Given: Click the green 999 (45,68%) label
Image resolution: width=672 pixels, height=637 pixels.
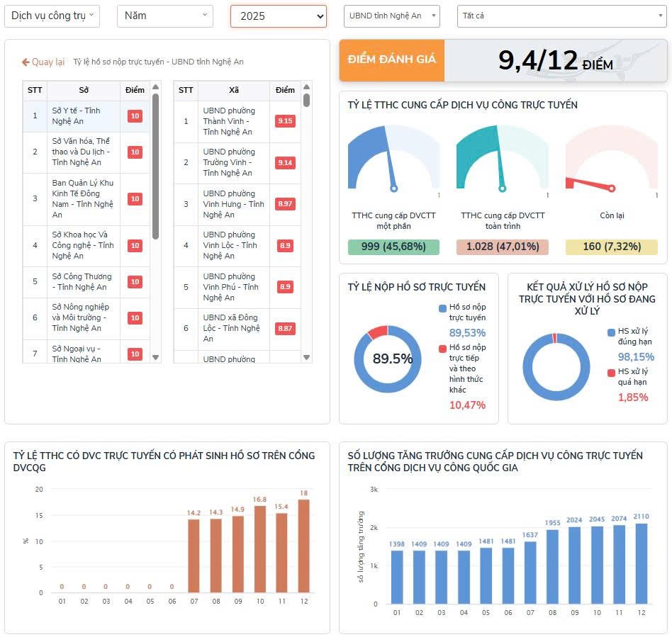Looking at the screenshot, I should tap(393, 247).
